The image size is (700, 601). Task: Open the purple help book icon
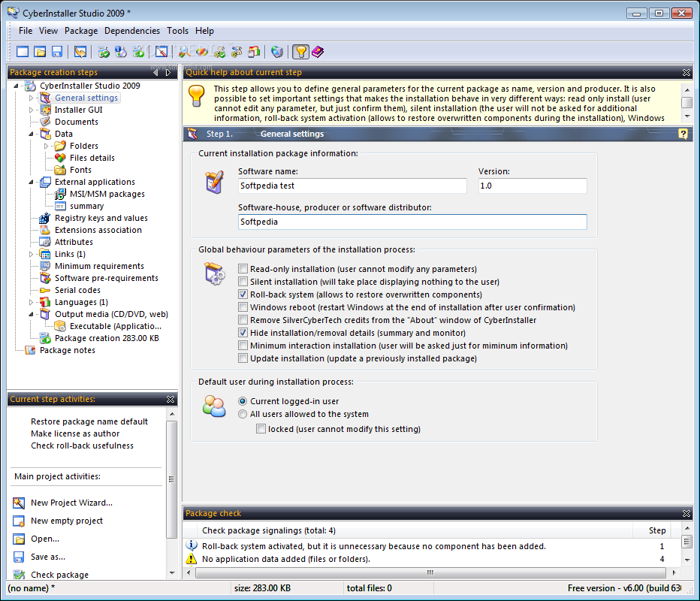[318, 52]
